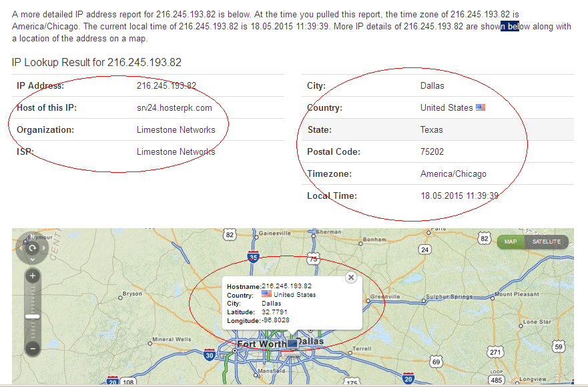588x387 pixels.
Task: Click Longitude value -96.8028 in popup
Action: pyautogui.click(x=275, y=320)
